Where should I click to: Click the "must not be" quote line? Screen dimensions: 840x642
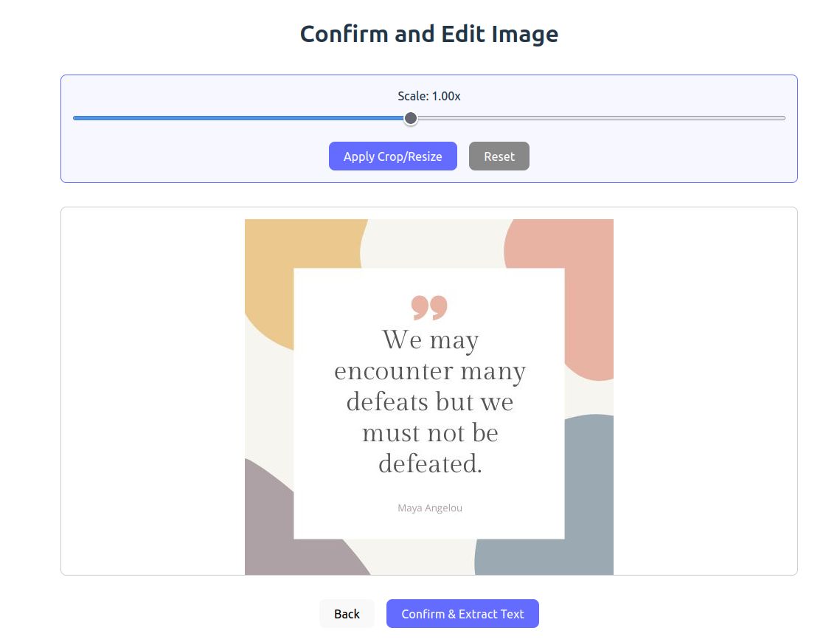click(430, 432)
